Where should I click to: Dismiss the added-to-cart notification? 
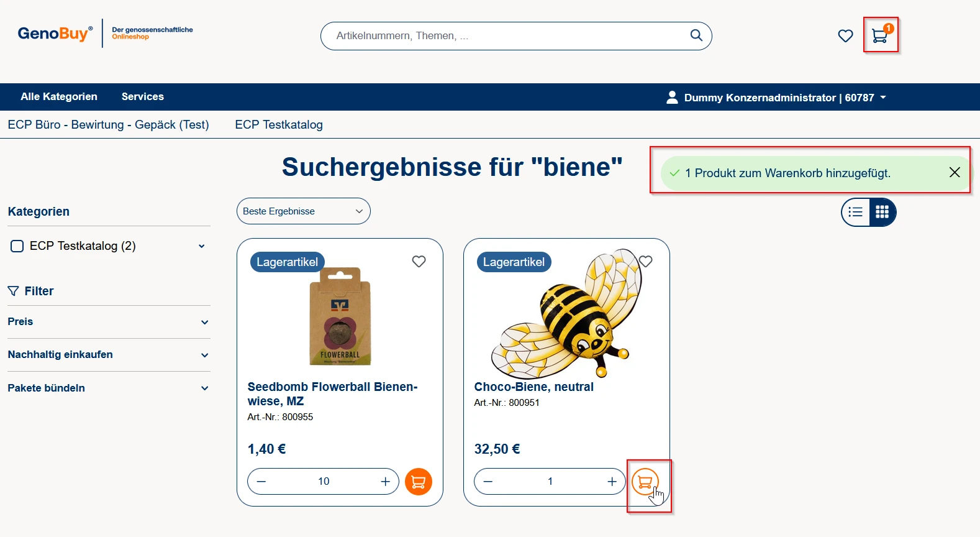pyautogui.click(x=955, y=173)
